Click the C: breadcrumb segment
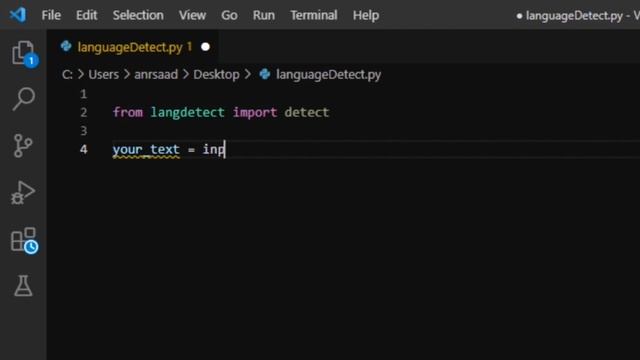This screenshot has height=360, width=640. tap(67, 74)
